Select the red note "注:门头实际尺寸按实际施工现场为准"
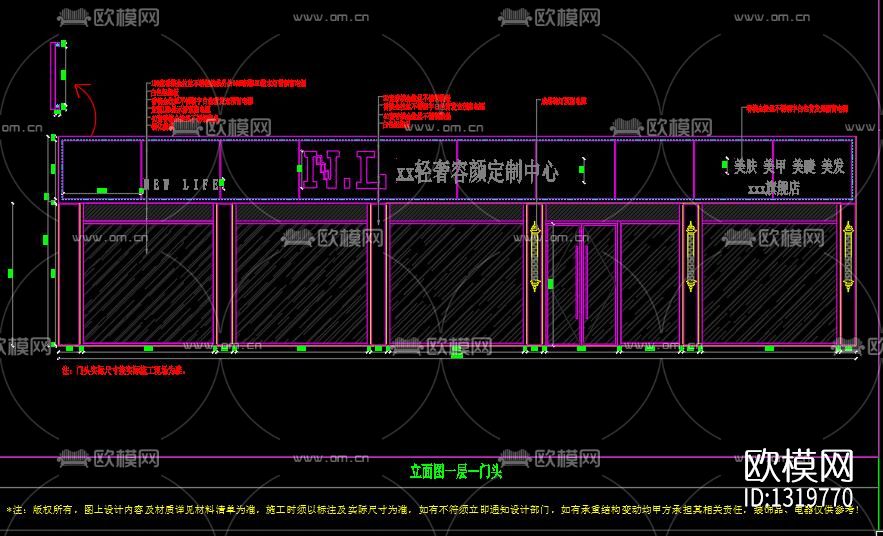The width and height of the screenshot is (883, 536). click(123, 371)
